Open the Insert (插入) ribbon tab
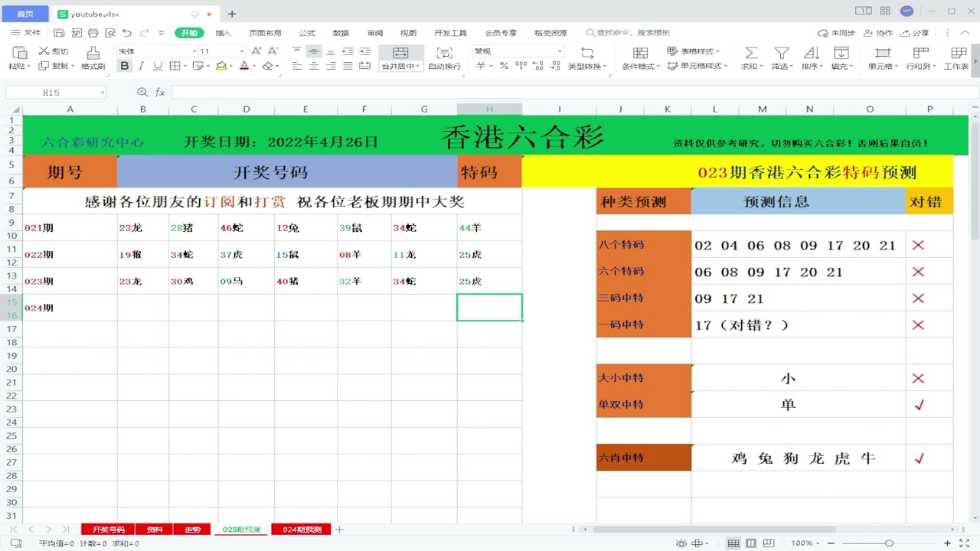Viewport: 980px width, 551px height. coord(223,33)
